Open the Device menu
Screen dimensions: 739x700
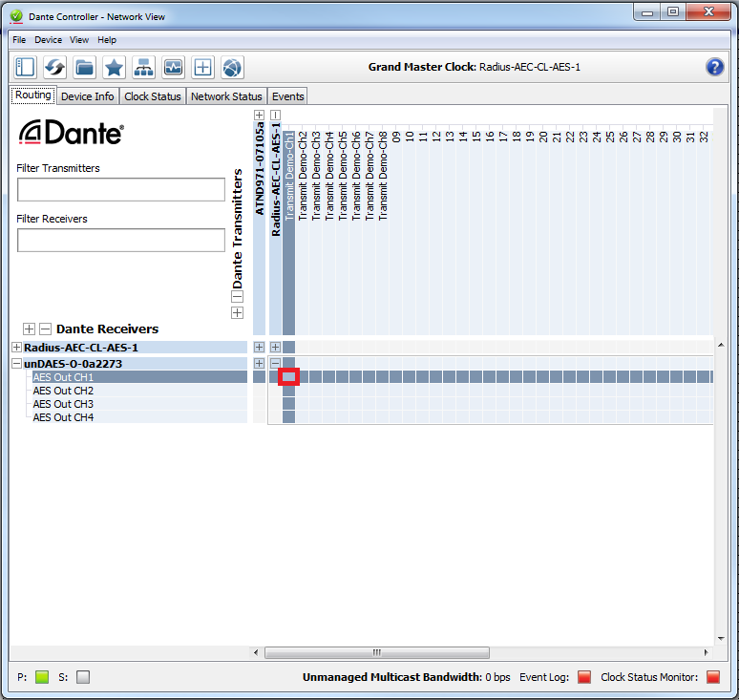pyautogui.click(x=48, y=40)
